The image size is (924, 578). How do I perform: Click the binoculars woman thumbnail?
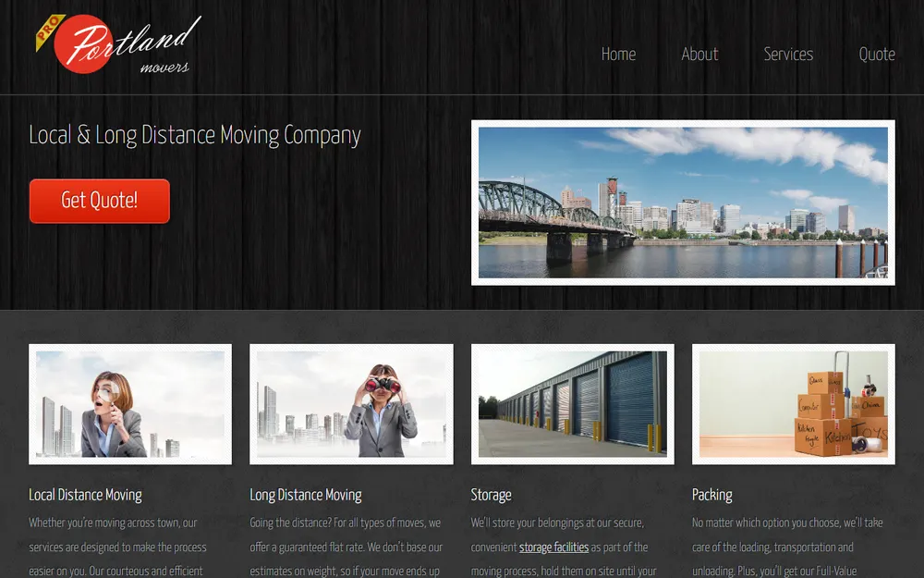pyautogui.click(x=351, y=404)
